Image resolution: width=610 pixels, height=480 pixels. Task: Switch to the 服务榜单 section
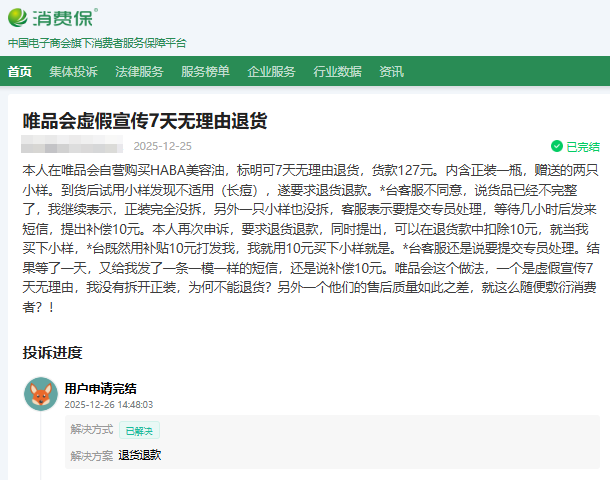click(205, 72)
